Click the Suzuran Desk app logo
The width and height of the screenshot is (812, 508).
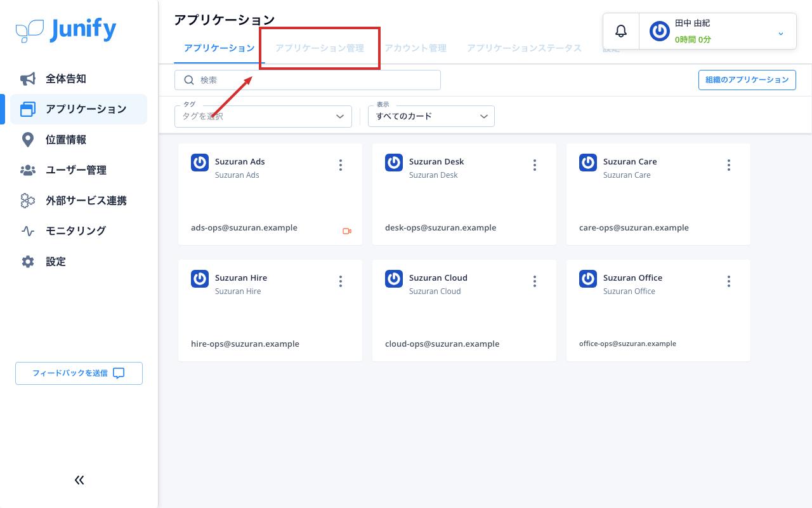coord(394,163)
